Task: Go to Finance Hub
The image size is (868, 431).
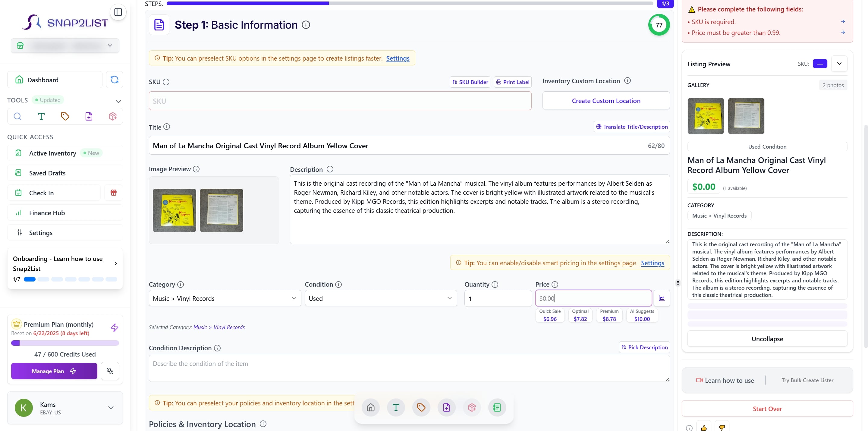Action: click(47, 212)
